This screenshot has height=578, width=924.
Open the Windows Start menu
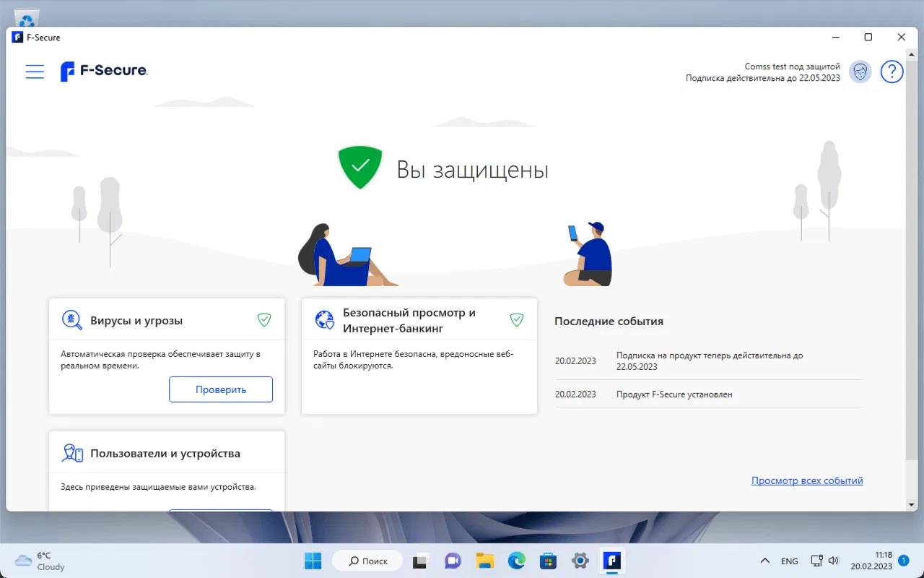(x=313, y=561)
